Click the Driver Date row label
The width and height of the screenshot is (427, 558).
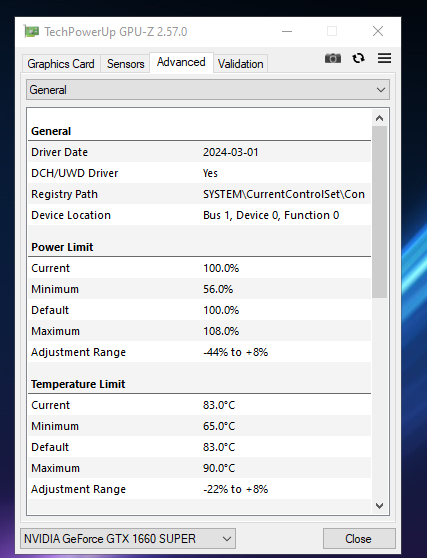59,152
